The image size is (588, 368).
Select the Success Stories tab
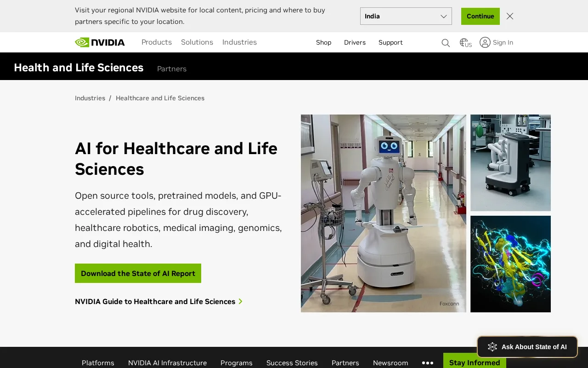[x=292, y=363]
